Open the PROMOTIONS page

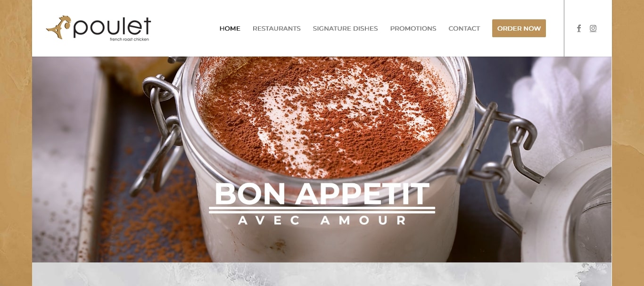413,28
